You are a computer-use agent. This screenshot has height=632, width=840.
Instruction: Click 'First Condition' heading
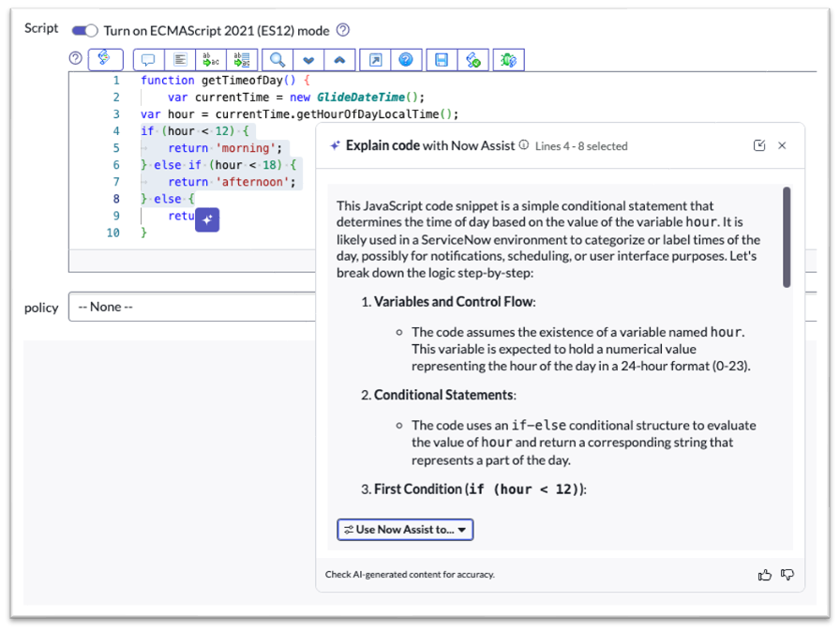point(479,489)
